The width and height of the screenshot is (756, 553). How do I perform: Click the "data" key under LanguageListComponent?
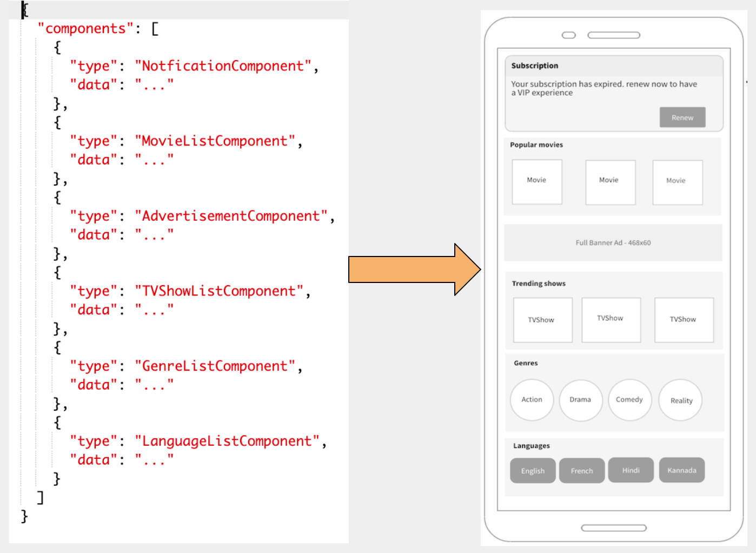click(x=94, y=460)
